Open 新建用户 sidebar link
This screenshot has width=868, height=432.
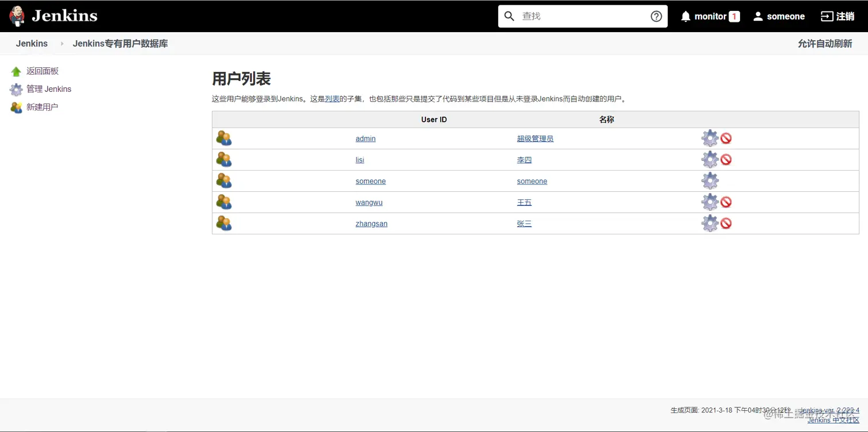tap(42, 107)
